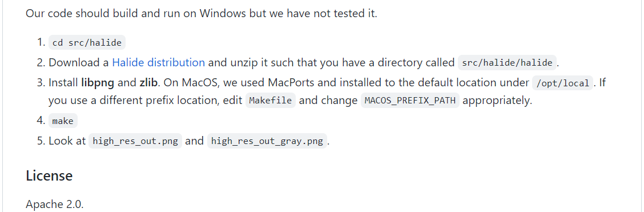644x212 pixels.
Task: Click the Windows build notice sentence
Action: [201, 14]
